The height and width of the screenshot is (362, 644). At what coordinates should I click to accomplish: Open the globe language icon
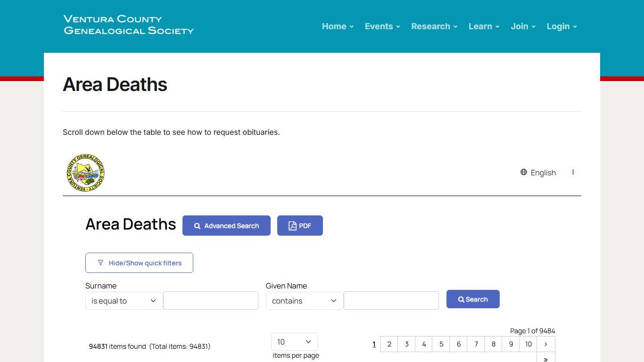(x=523, y=172)
